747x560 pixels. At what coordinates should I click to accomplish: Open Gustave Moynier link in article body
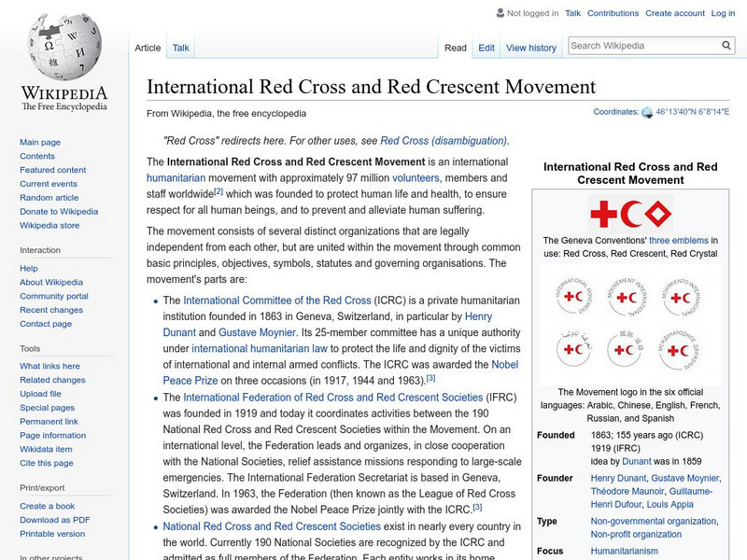coord(257,332)
